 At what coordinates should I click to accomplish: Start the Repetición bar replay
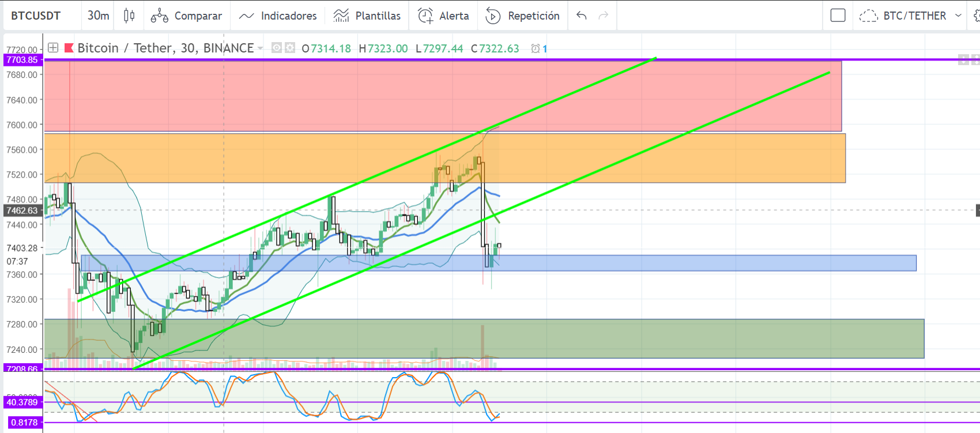point(523,16)
